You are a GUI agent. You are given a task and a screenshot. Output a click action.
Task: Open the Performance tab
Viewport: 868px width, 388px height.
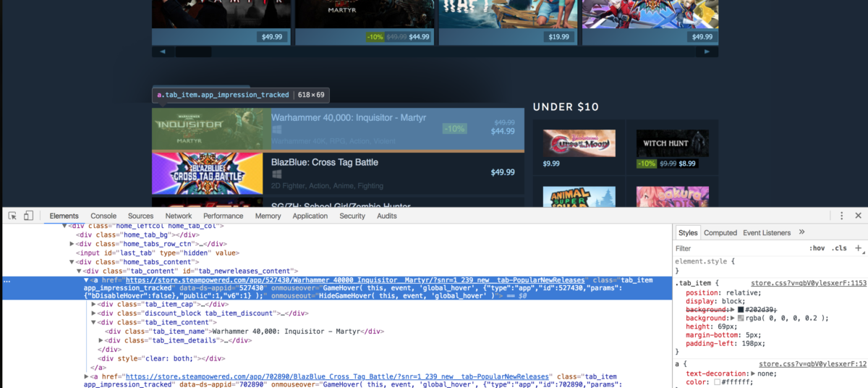coord(224,216)
